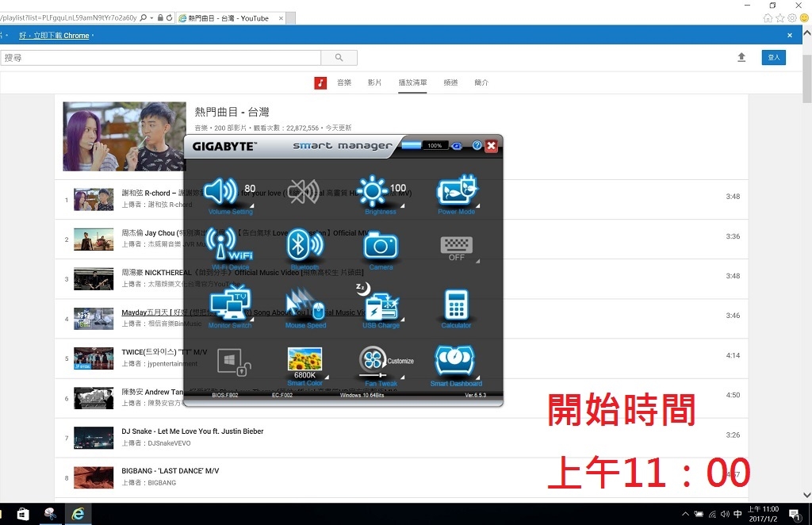Open the TWICE TT M/V video
The width and height of the screenshot is (812, 525).
click(164, 352)
